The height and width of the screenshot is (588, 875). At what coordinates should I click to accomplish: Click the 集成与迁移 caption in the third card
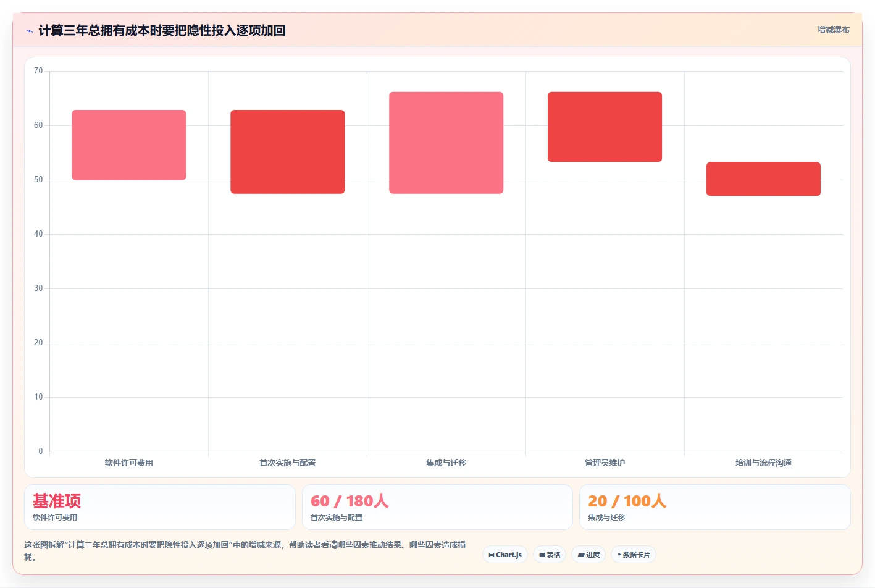606,518
